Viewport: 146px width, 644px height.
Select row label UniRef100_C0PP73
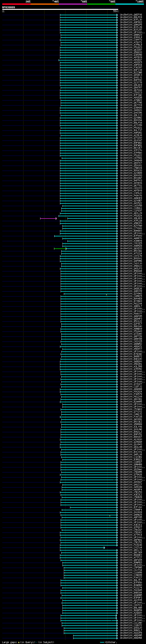pyautogui.click(x=131, y=40)
